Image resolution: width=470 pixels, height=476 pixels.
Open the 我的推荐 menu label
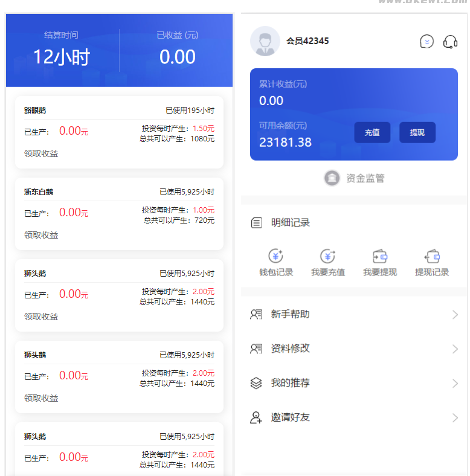tap(290, 383)
